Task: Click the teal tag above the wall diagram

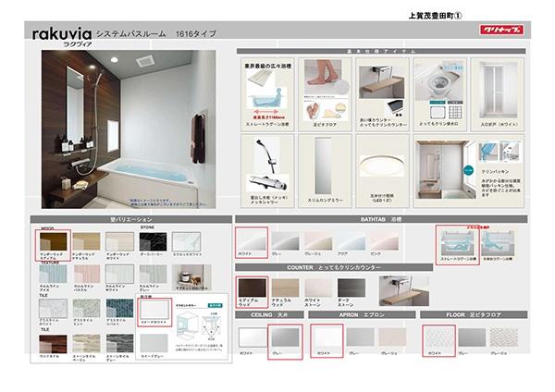Action: pyautogui.click(x=215, y=305)
